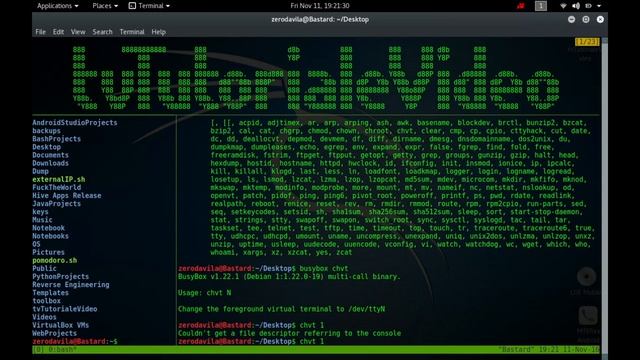Expand the system menu arrow
Image resolution: width=640 pixels, height=360 pixels.
[x=599, y=6]
